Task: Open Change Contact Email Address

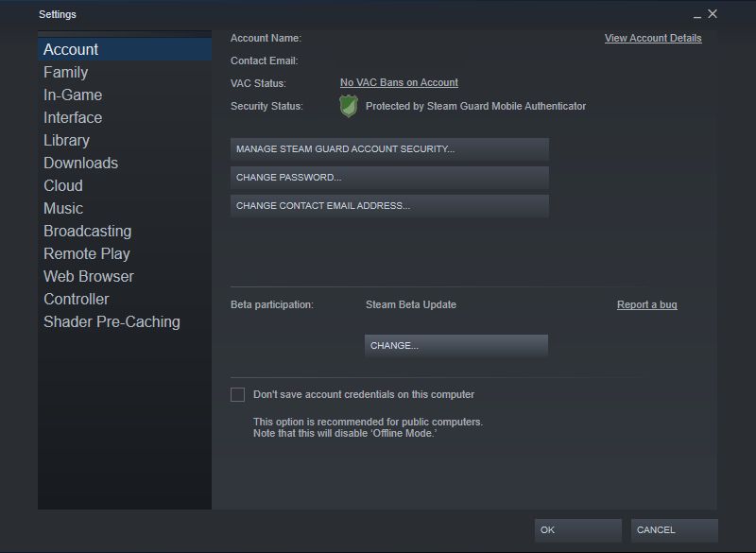Action: click(389, 205)
